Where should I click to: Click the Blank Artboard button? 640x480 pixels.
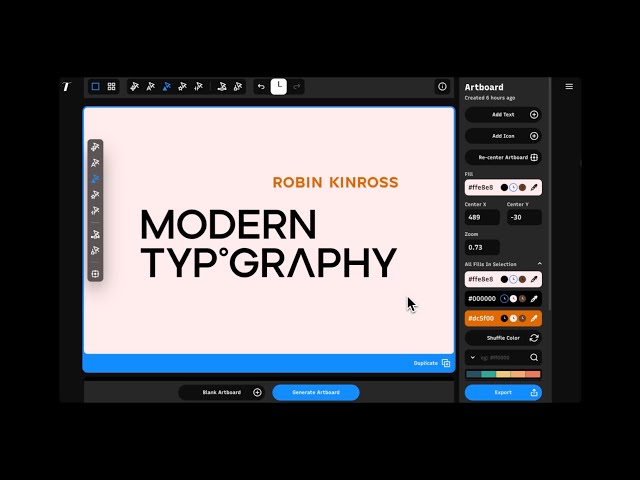[222, 393]
